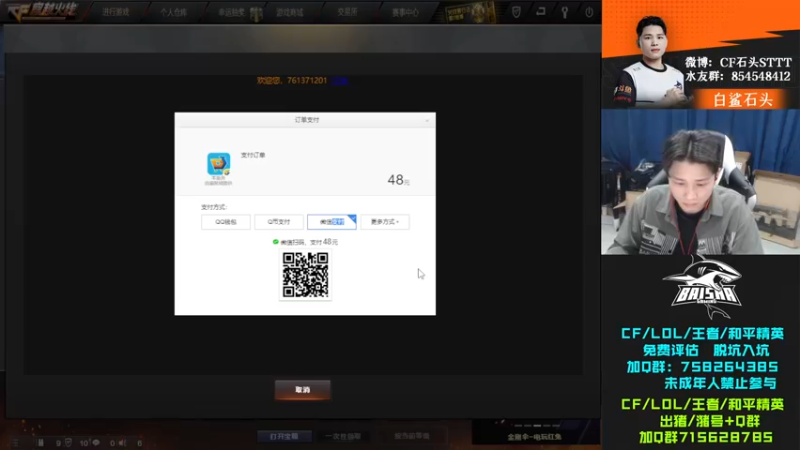Switch to the 个人仓库 tab
This screenshot has height=450, width=800.
pos(173,12)
